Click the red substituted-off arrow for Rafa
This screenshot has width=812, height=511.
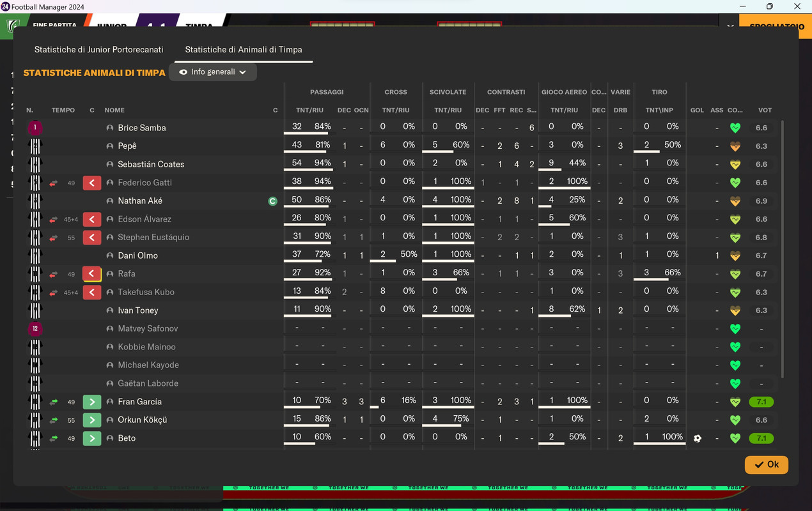(92, 274)
